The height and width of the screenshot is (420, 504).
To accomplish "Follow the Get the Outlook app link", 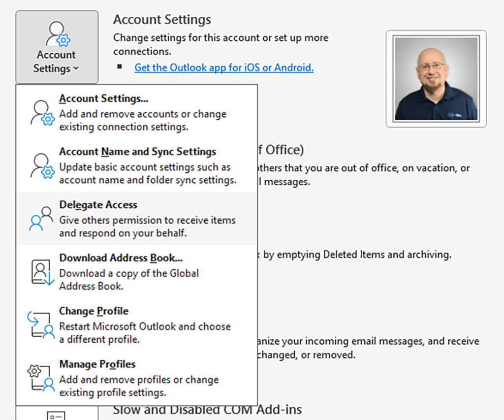I will tap(224, 67).
